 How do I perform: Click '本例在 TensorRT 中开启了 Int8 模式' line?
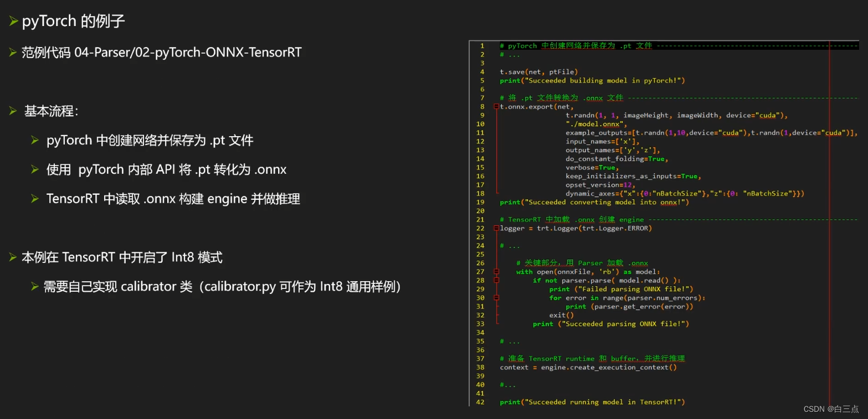(x=122, y=257)
